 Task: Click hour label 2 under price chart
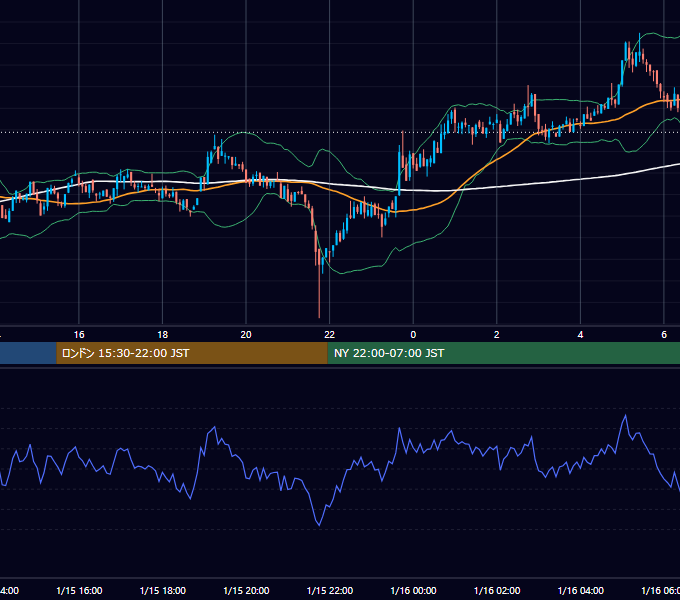[497, 335]
